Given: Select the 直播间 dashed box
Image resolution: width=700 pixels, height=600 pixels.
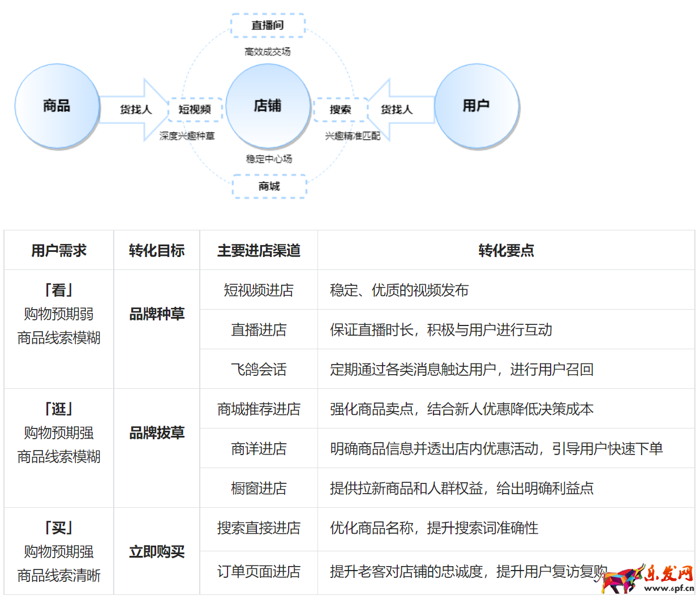Looking at the screenshot, I should click(x=268, y=25).
